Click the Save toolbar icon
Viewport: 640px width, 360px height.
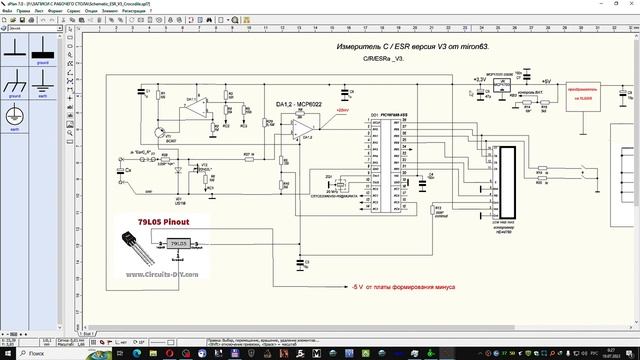[x=22, y=20]
